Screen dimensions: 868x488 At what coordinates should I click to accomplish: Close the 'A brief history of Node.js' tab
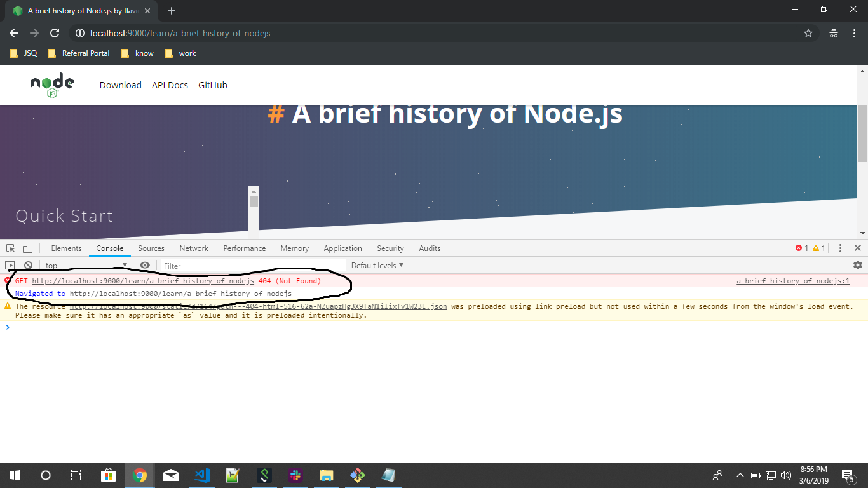[x=148, y=11]
